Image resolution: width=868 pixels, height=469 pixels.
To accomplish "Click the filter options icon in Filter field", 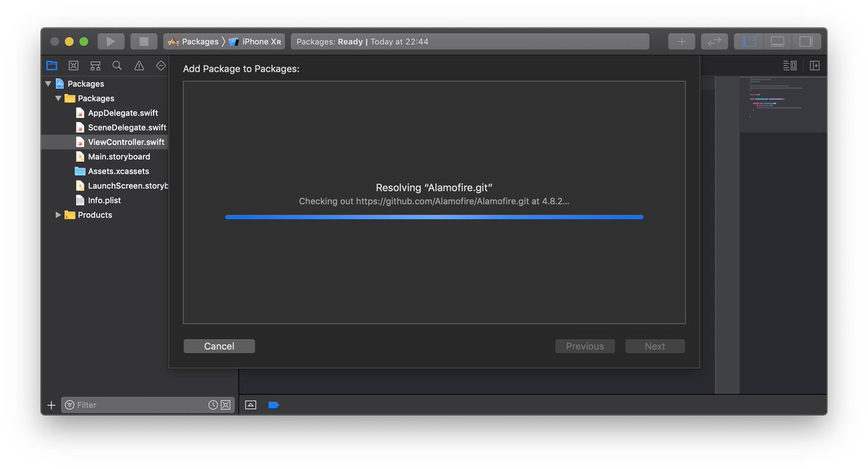I will pyautogui.click(x=69, y=405).
